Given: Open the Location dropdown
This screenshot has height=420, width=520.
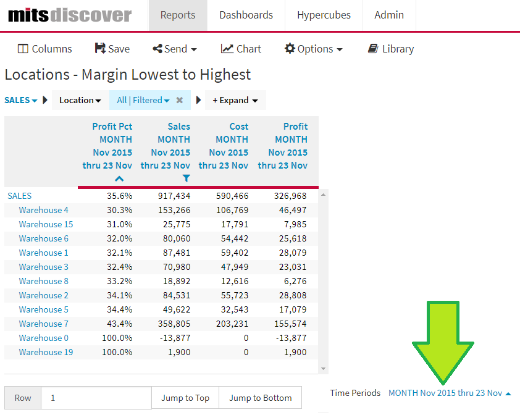Looking at the screenshot, I should click(x=80, y=100).
